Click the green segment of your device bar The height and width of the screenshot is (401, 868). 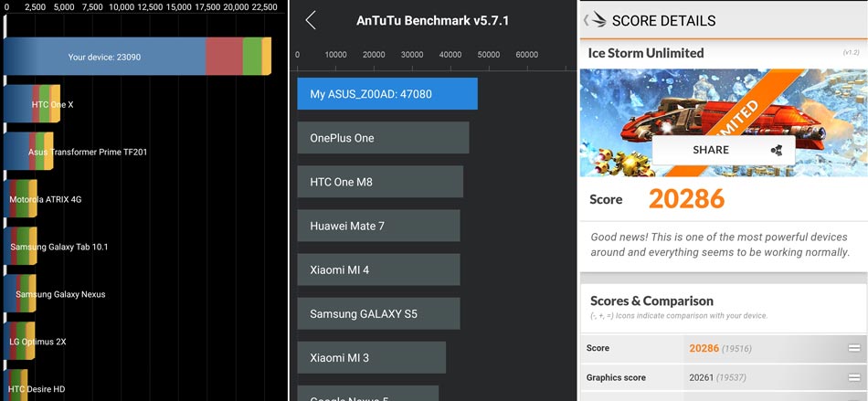coord(252,57)
